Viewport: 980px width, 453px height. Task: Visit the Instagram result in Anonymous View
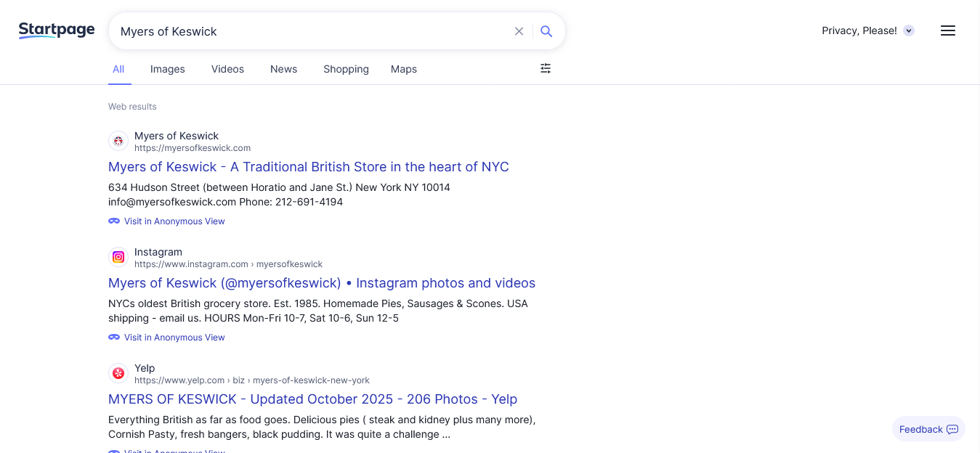tap(174, 338)
